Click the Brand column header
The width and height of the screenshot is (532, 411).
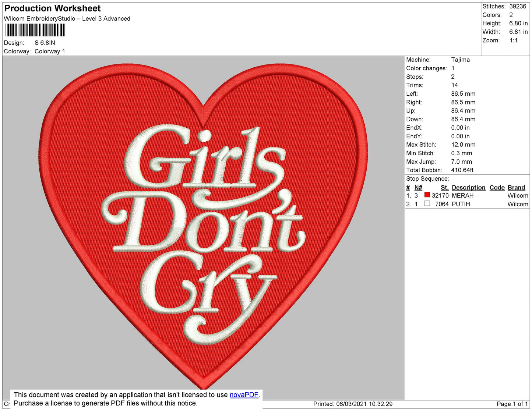tap(516, 187)
